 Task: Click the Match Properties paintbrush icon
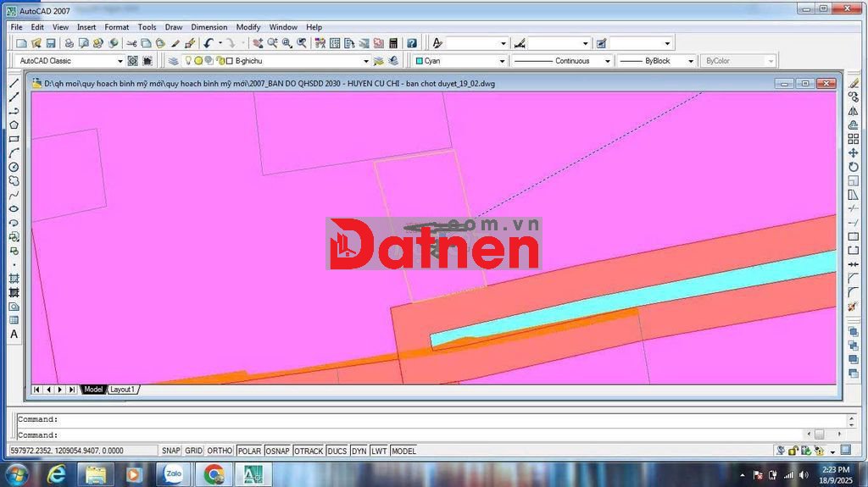175,43
